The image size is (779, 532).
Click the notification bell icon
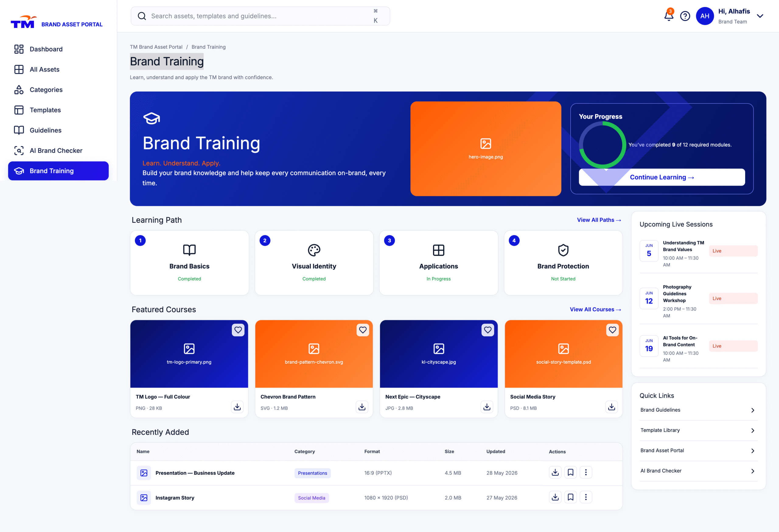668,16
